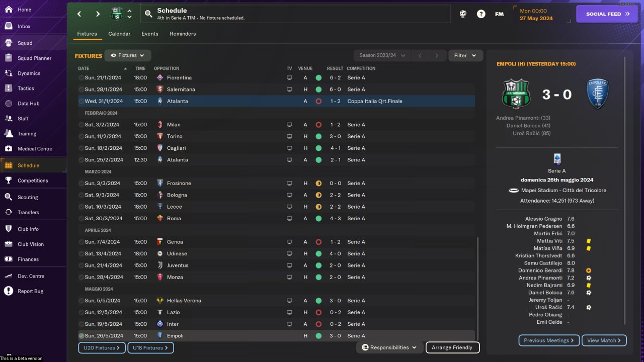
Task: Switch to the Calendar tab
Action: point(119,34)
